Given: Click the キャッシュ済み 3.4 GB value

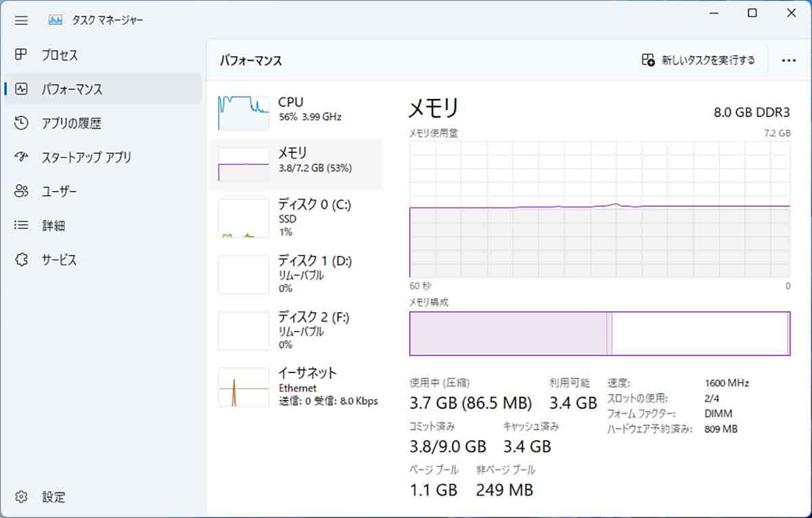Looking at the screenshot, I should [527, 447].
